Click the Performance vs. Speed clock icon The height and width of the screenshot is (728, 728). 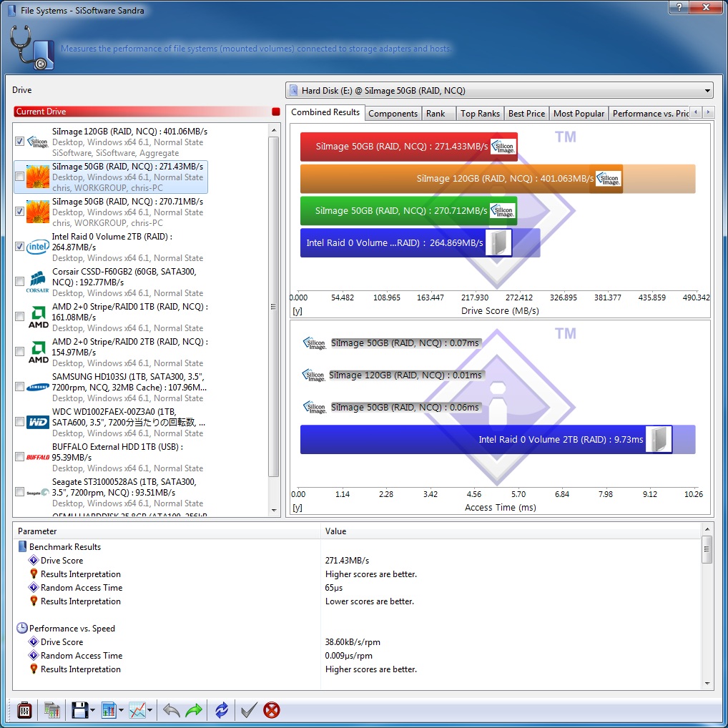(22, 628)
